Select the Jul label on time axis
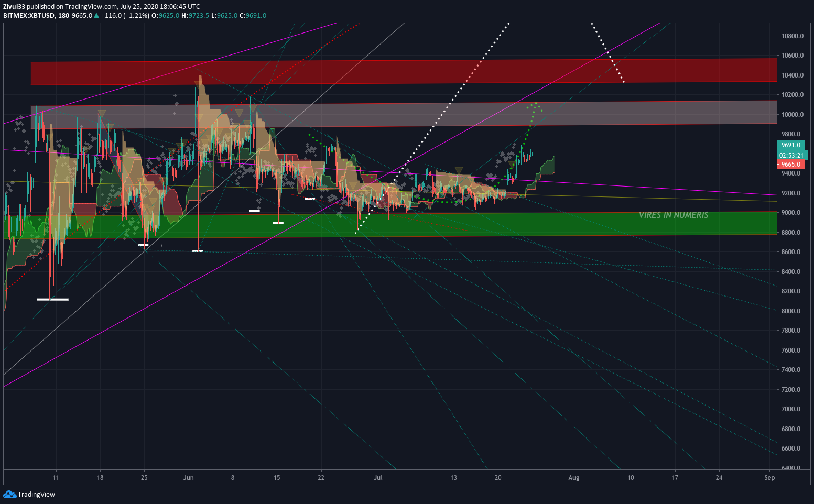814x504 pixels. [x=378, y=478]
